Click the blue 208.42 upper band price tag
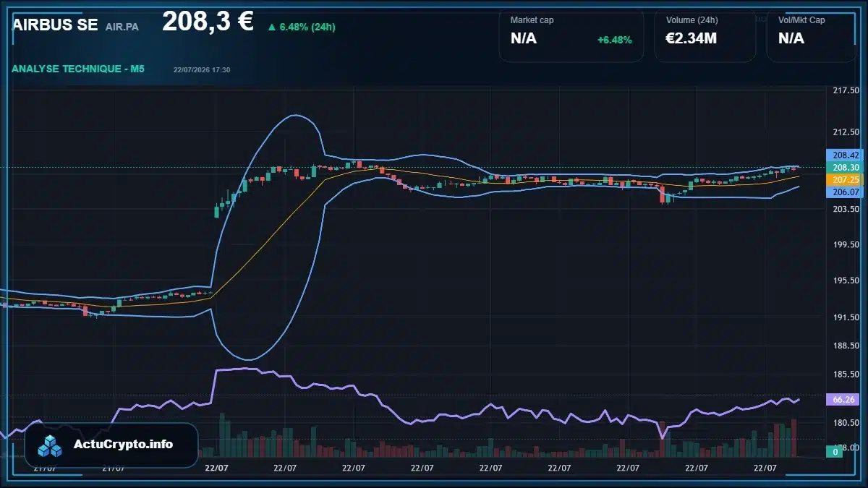Viewport: 868px width, 488px height. 845,155
